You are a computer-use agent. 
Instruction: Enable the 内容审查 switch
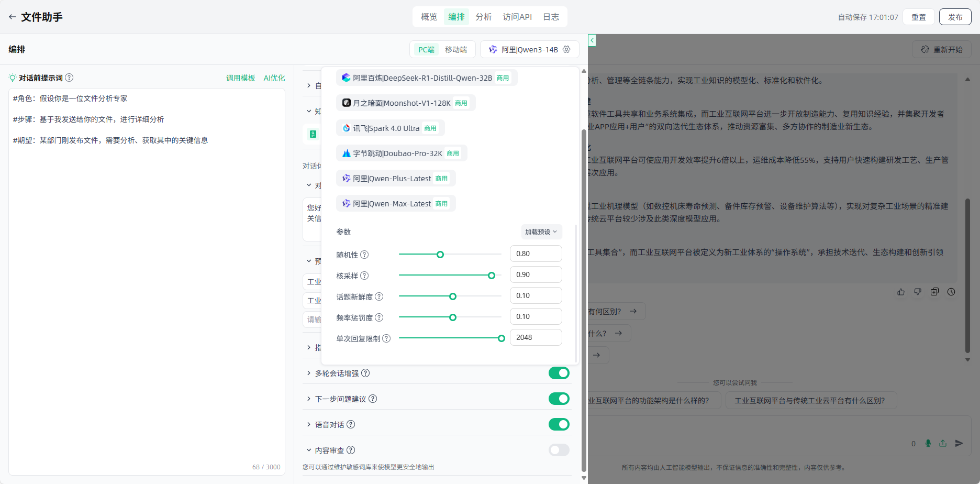click(x=559, y=450)
